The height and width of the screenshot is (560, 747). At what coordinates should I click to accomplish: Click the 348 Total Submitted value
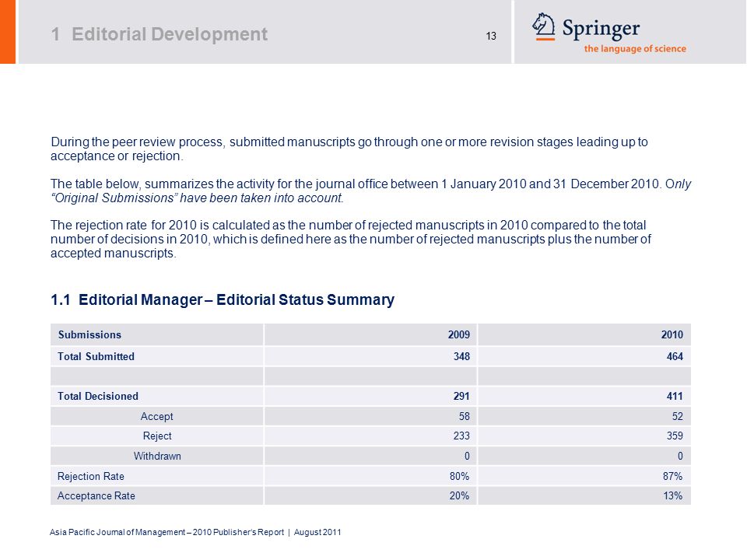click(461, 357)
